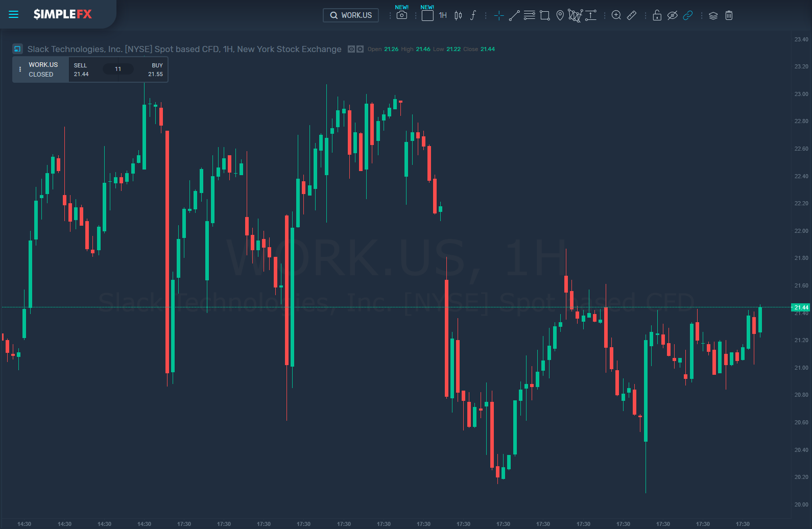
Task: Open series settings gear next to title
Action: tap(360, 49)
